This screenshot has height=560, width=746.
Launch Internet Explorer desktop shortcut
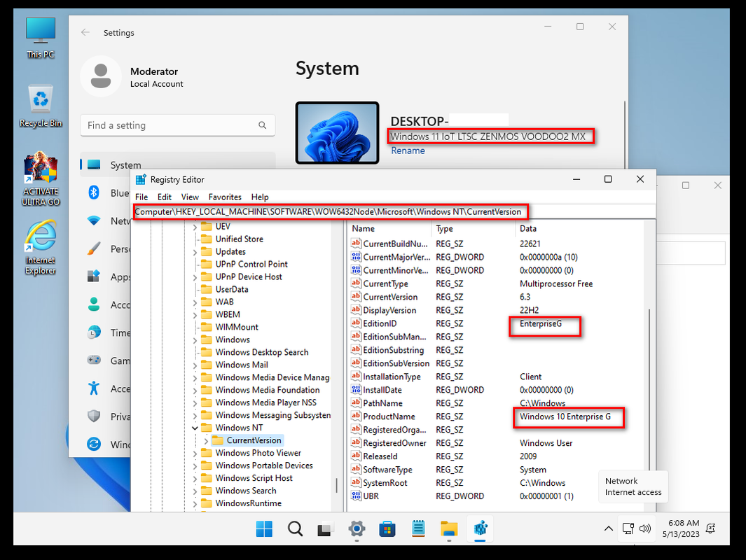[41, 247]
